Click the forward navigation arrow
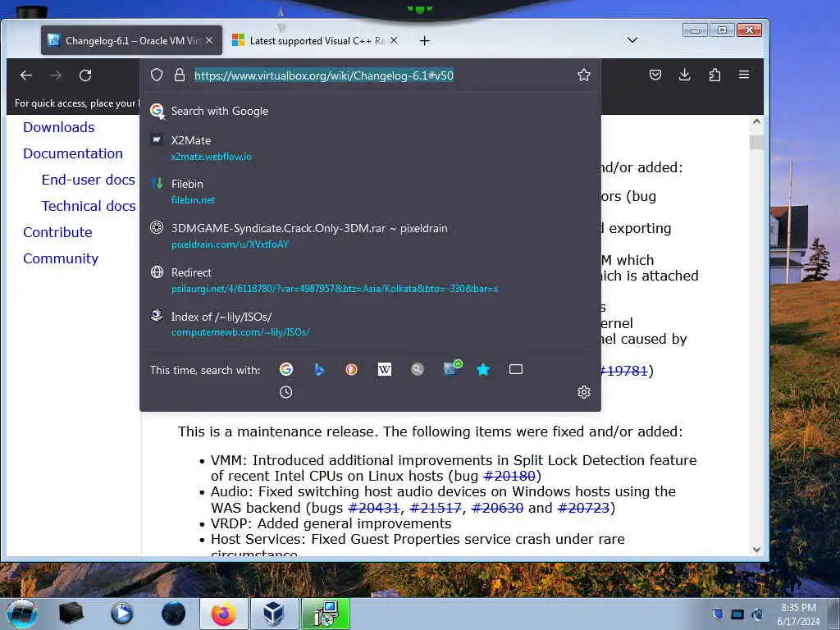This screenshot has width=840, height=630. point(56,75)
